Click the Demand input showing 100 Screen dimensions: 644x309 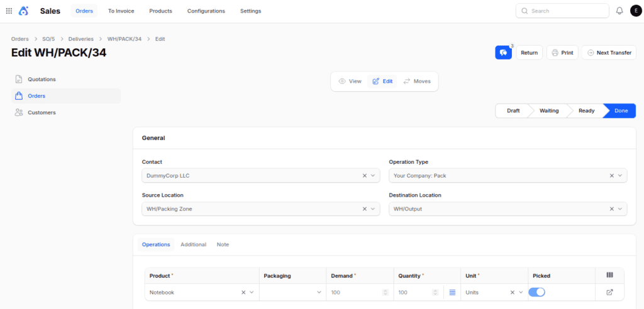[356, 293]
